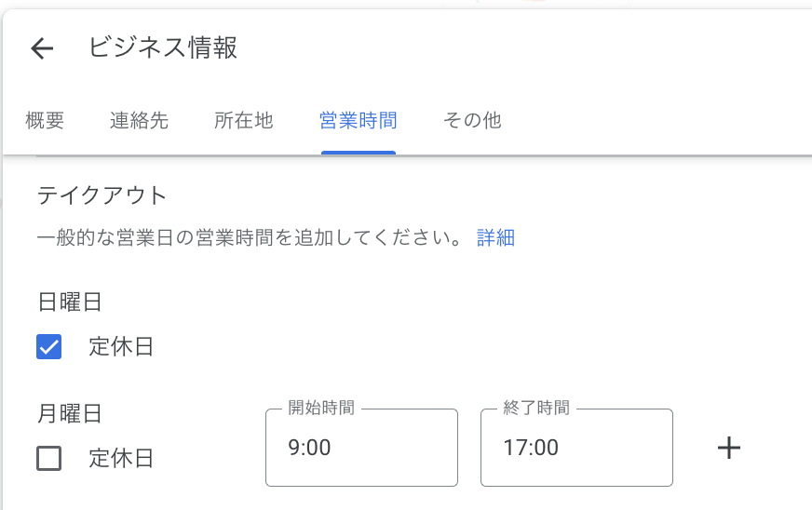Click the 定休日 label under 月曜日
The image size is (812, 510).
(121, 458)
